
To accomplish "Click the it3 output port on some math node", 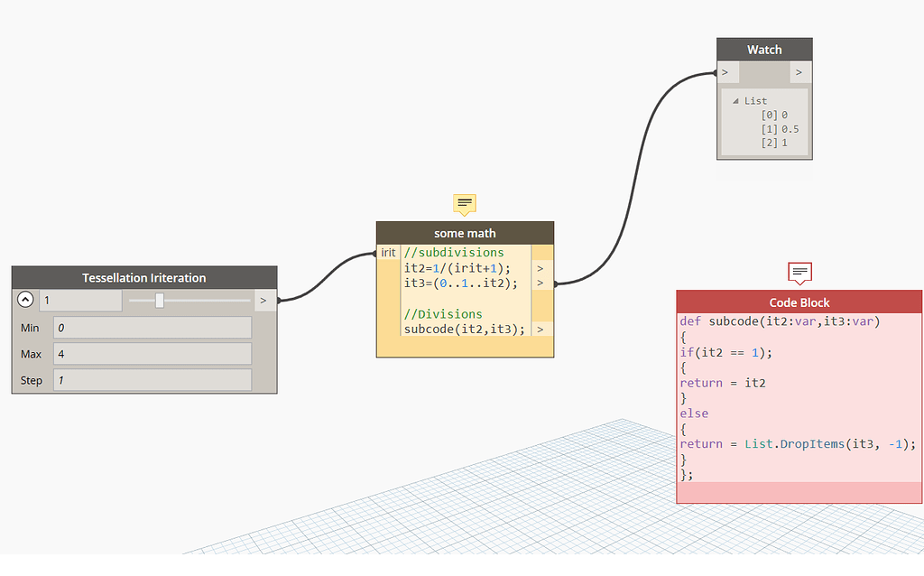I will click(x=541, y=283).
